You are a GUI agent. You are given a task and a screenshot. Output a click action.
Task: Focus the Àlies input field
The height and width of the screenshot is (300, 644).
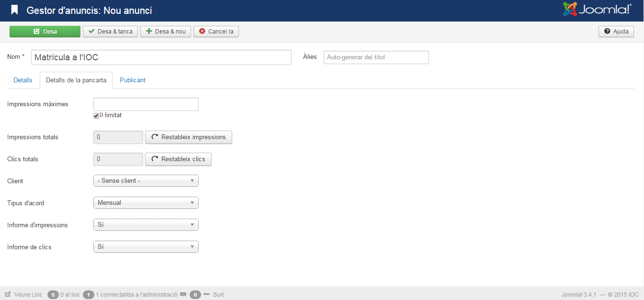coord(376,57)
